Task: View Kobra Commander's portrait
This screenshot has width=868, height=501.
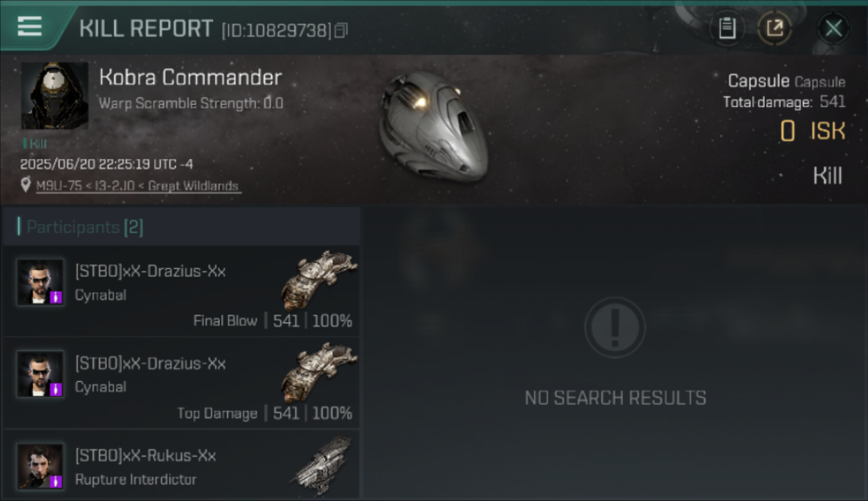Action: tap(55, 96)
